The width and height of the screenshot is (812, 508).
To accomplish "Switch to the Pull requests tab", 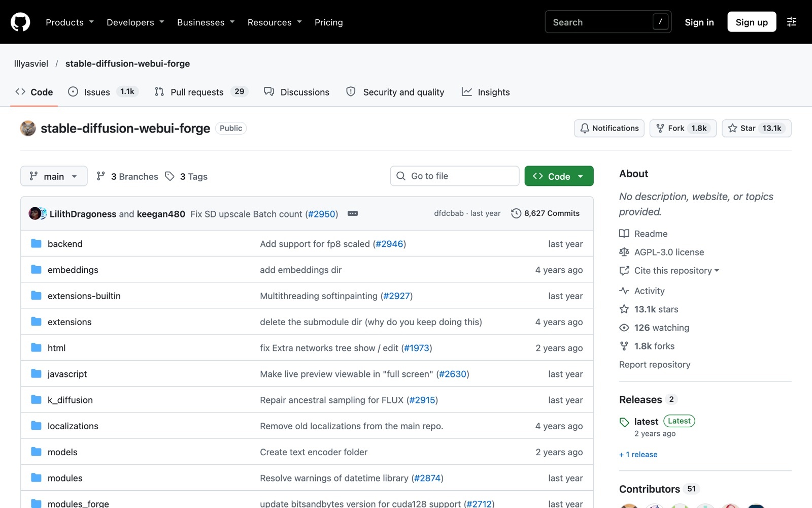I will tap(201, 91).
